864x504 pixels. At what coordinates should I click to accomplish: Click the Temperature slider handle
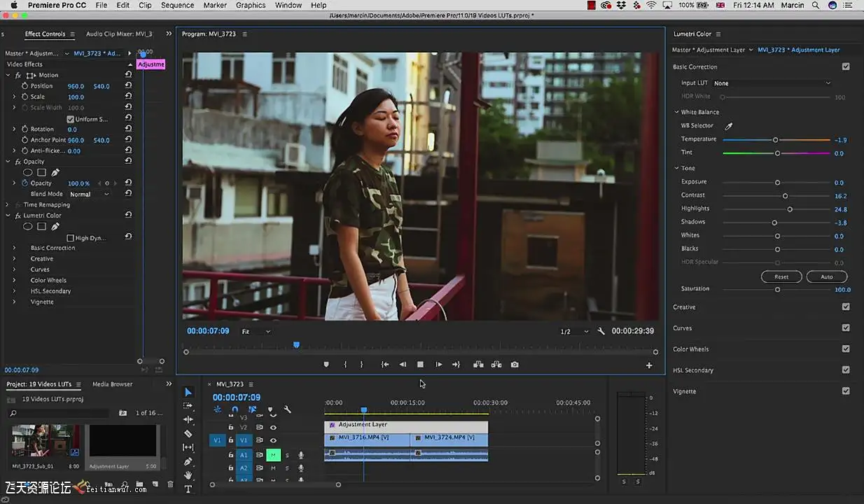pyautogui.click(x=775, y=140)
